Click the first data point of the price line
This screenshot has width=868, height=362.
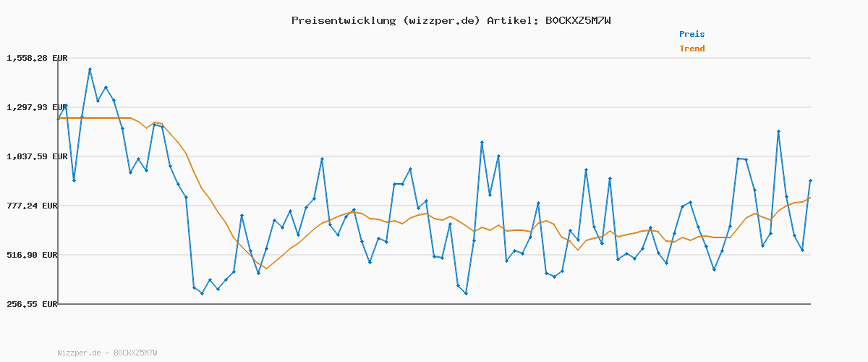click(x=58, y=119)
